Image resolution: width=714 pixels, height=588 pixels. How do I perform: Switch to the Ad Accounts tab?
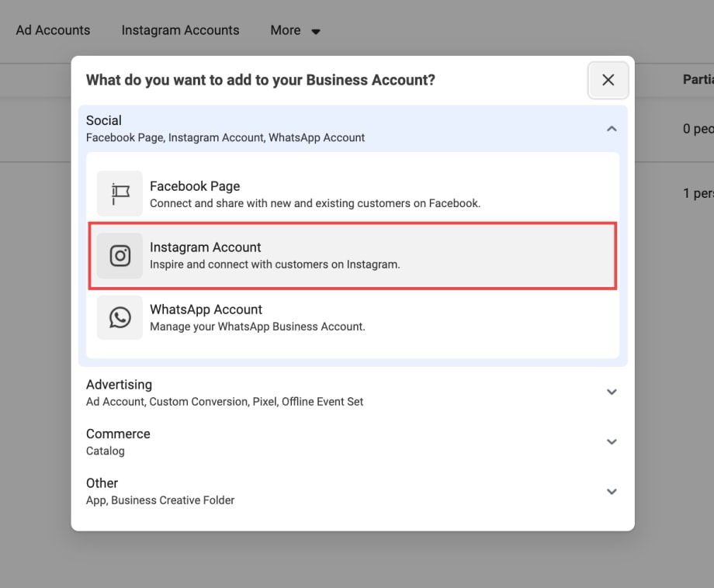click(x=52, y=30)
